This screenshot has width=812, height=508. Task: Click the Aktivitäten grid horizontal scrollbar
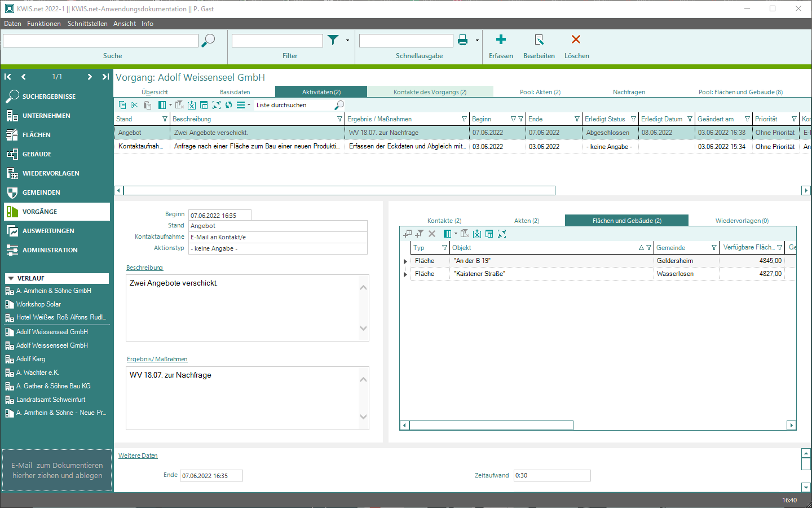[x=339, y=191]
